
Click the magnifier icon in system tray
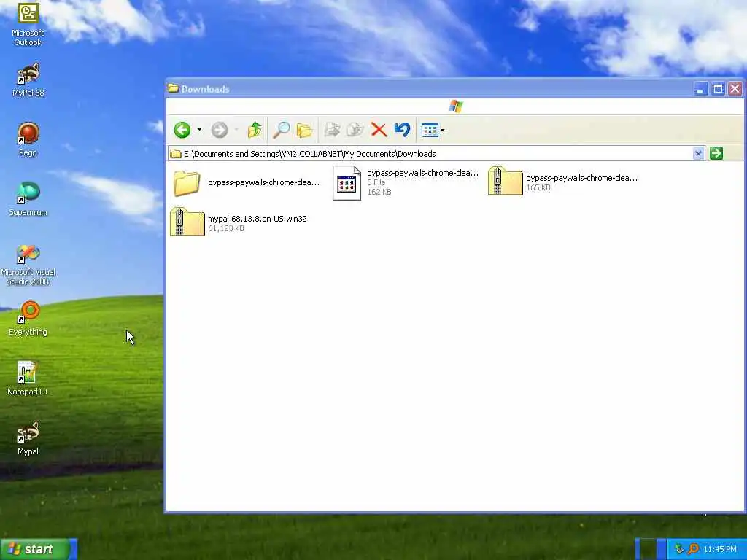693,549
